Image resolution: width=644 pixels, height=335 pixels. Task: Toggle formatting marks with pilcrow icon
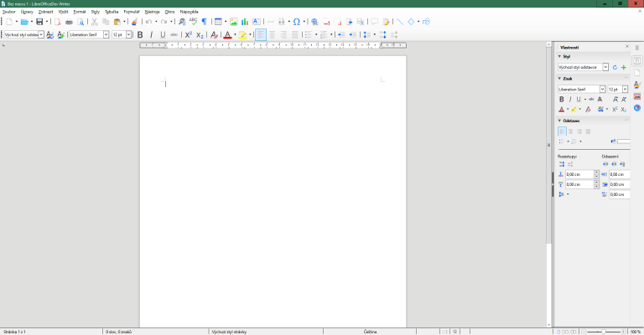click(x=204, y=22)
